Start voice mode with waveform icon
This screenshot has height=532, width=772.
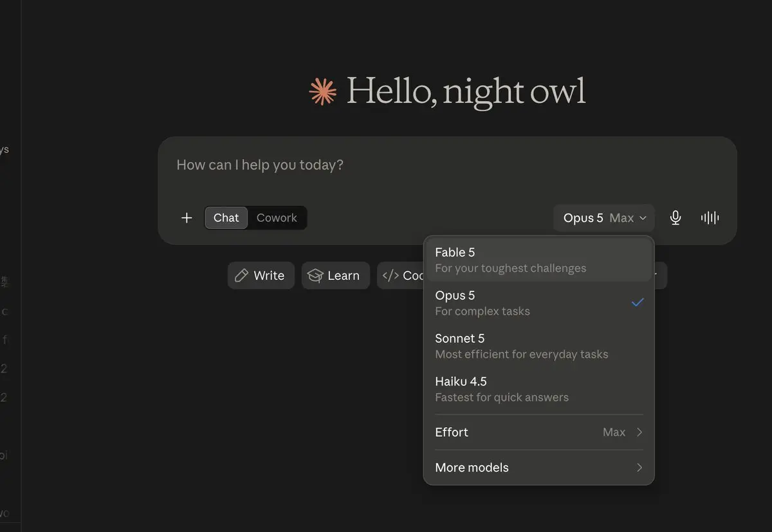click(710, 218)
